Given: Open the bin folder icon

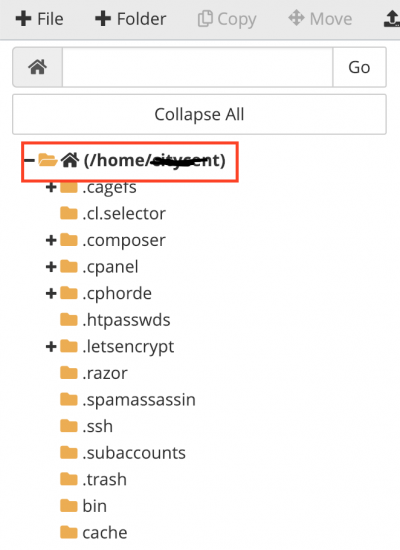Looking at the screenshot, I should [x=69, y=505].
